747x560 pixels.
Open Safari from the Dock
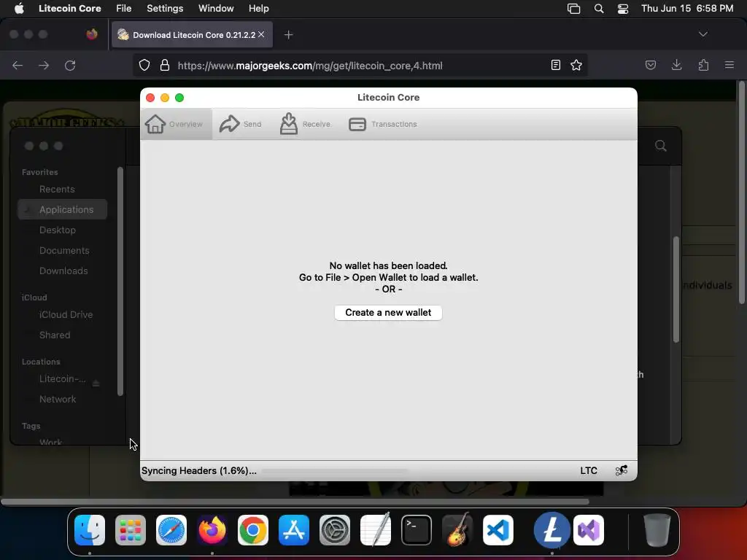click(171, 530)
